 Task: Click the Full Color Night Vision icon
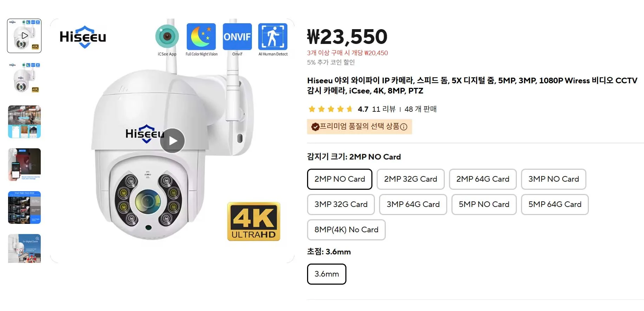pyautogui.click(x=201, y=37)
